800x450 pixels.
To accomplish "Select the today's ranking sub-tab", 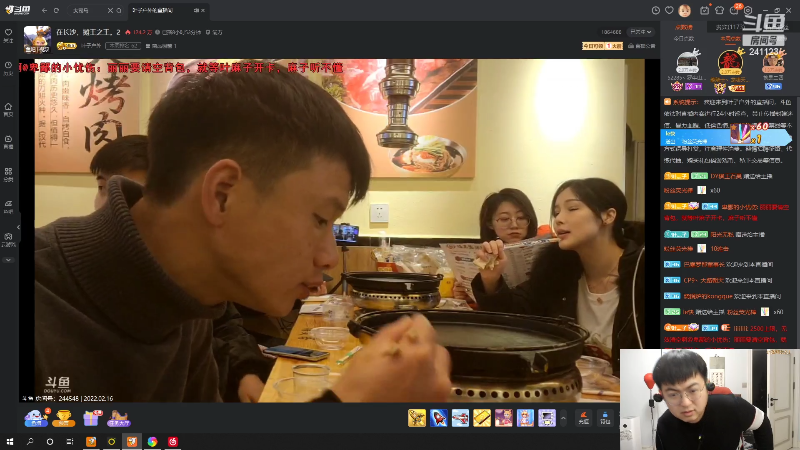I will click(x=684, y=39).
